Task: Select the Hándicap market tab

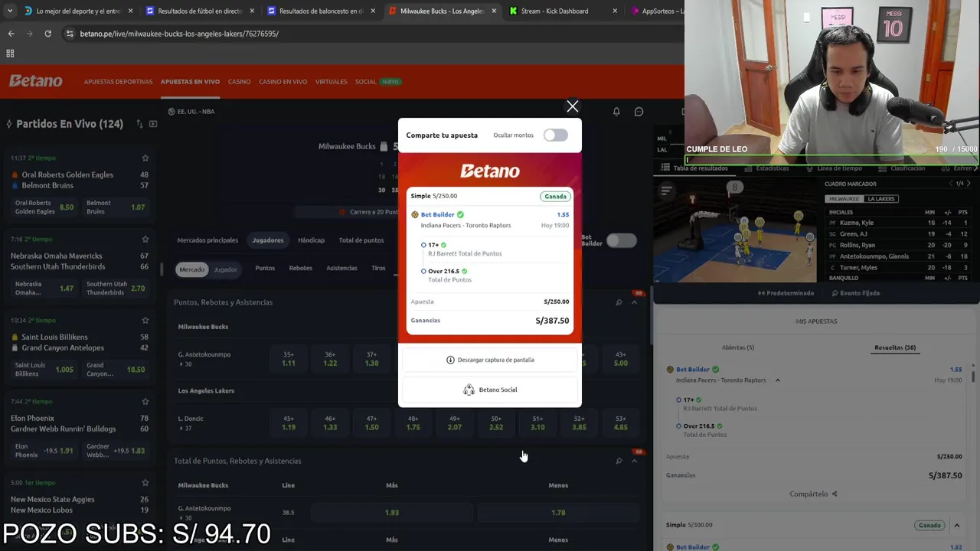Action: [x=311, y=240]
